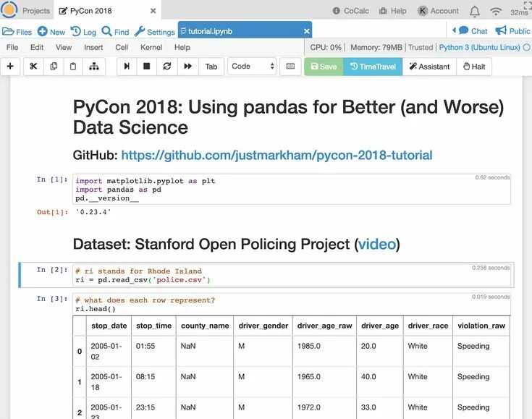Click the Memory: 79MB status text
The image size is (532, 419).
coord(376,47)
